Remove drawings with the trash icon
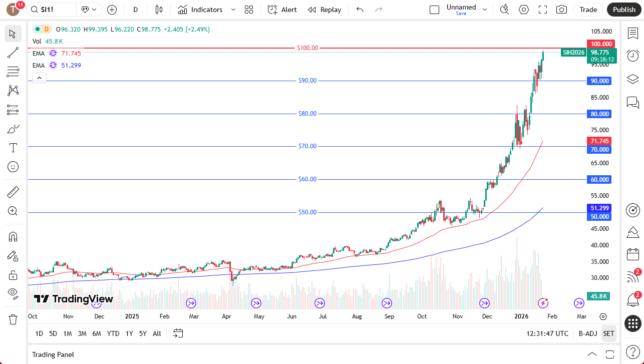644x364 pixels. click(x=13, y=319)
